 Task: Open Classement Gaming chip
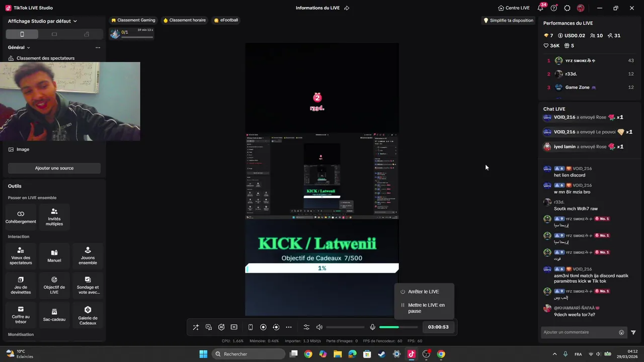pos(133,20)
